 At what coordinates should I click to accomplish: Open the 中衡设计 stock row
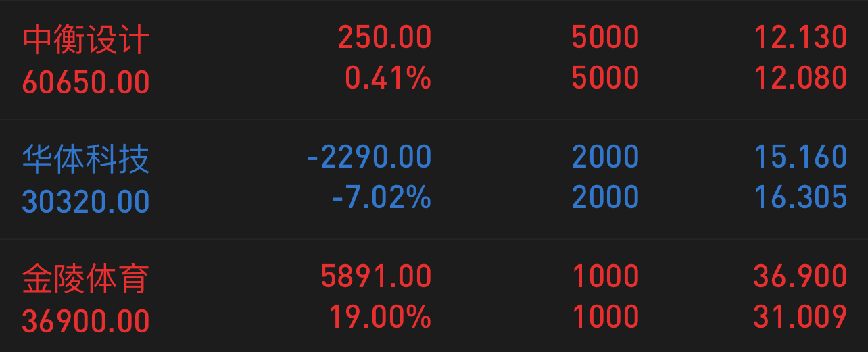point(434,59)
